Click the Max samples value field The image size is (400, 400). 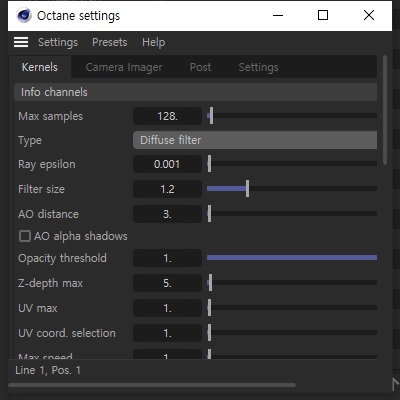point(167,116)
